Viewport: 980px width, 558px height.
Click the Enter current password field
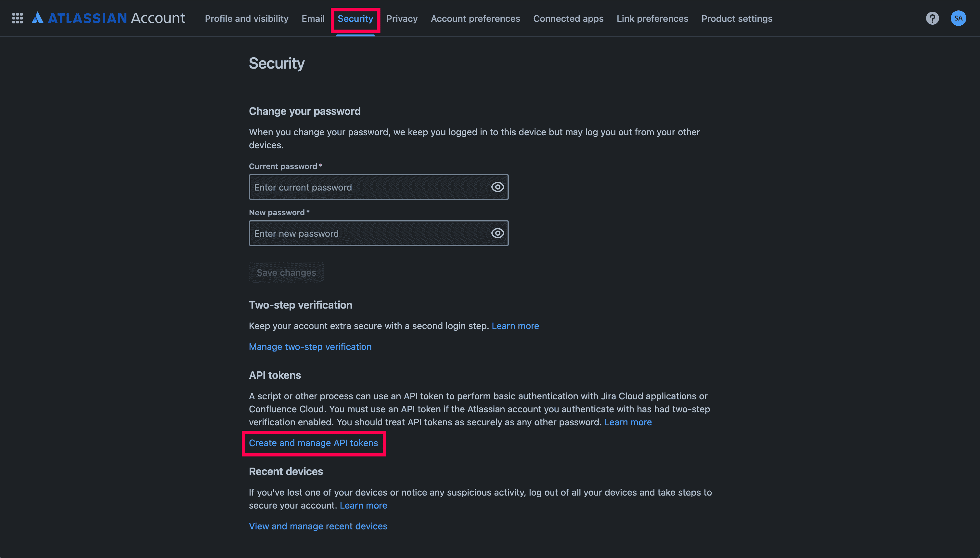[367, 187]
